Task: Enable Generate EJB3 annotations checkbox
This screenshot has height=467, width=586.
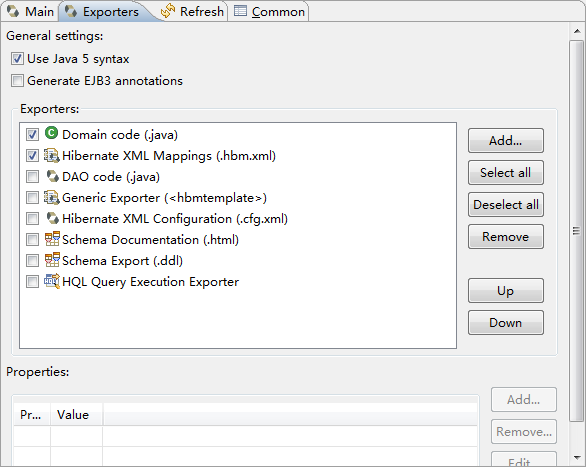Action: point(17,81)
